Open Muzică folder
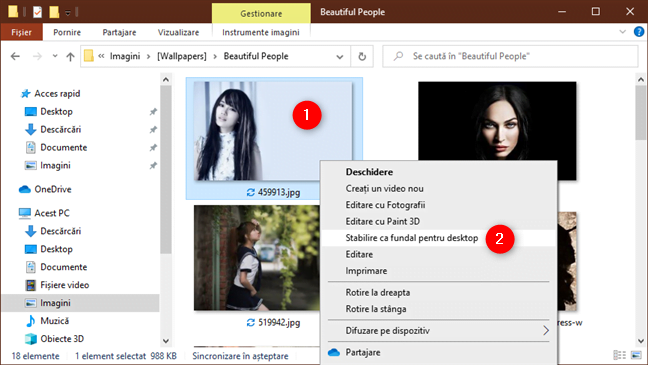The width and height of the screenshot is (648, 365). tap(54, 321)
